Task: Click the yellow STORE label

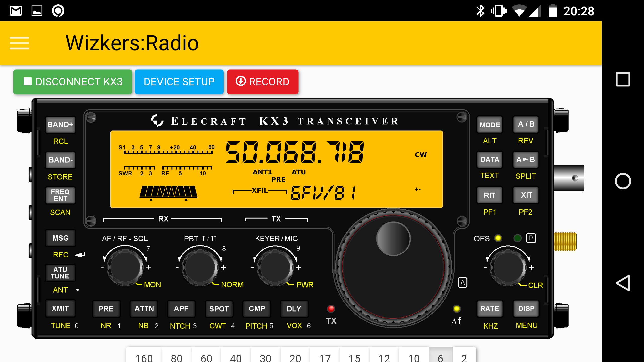Action: 60,177
